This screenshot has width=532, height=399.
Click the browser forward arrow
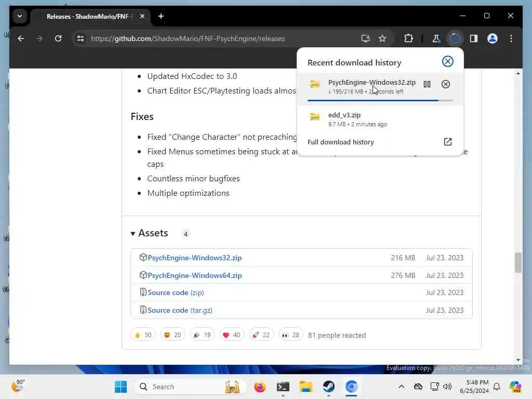39,38
